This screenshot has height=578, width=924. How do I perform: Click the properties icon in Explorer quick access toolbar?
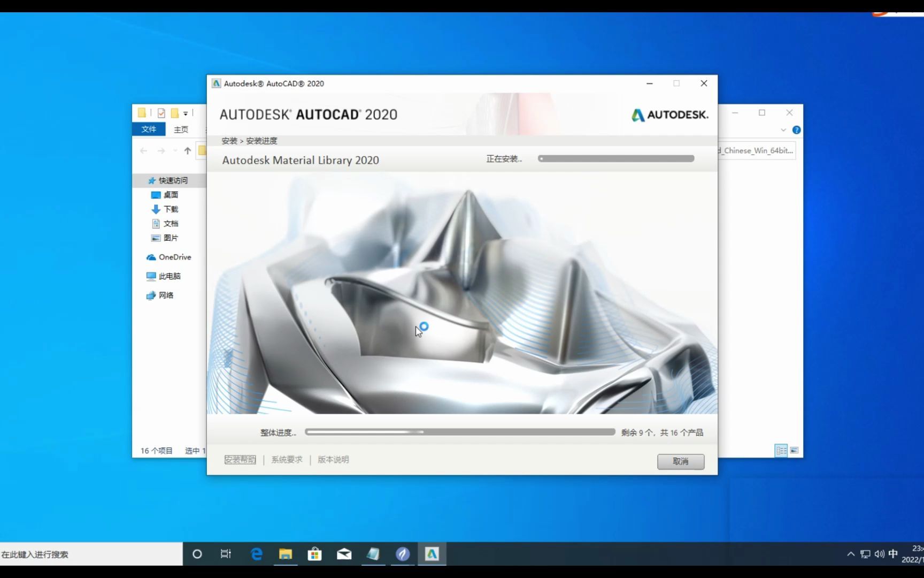(161, 113)
